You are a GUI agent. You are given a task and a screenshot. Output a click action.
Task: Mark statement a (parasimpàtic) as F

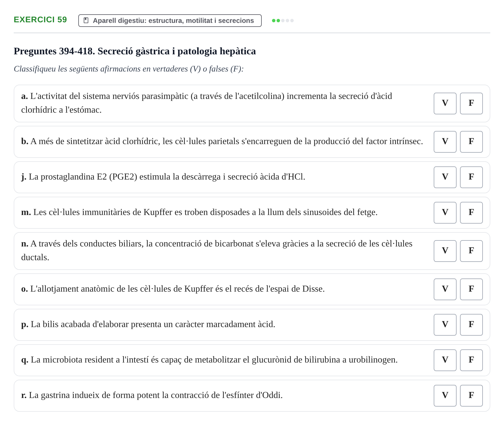(x=471, y=103)
